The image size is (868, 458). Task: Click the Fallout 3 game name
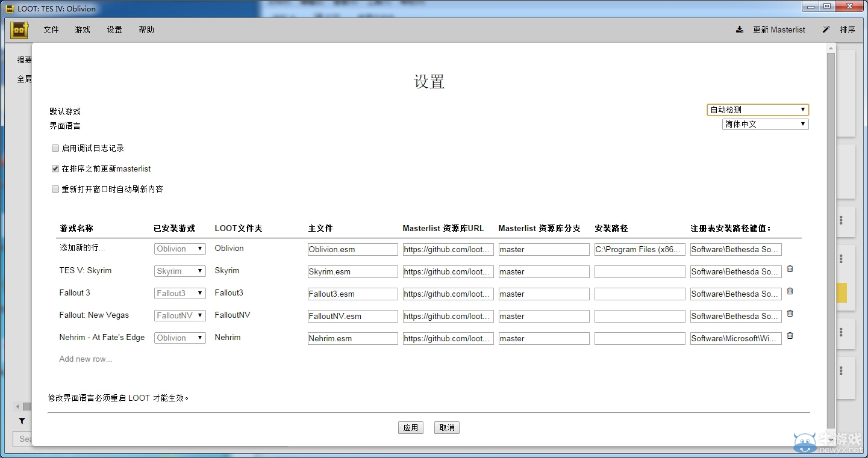coord(75,292)
